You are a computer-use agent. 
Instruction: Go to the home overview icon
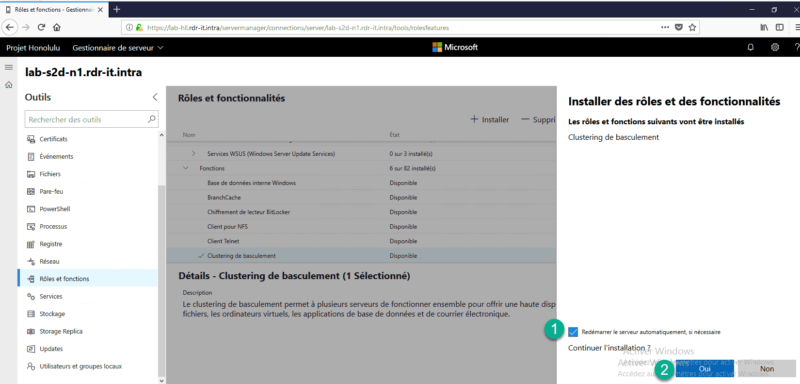pyautogui.click(x=8, y=85)
